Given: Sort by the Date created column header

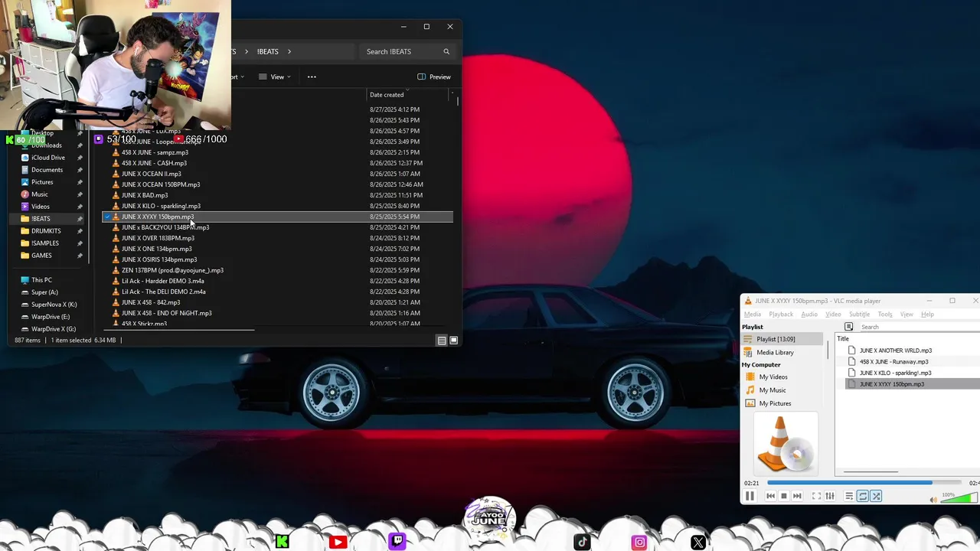Looking at the screenshot, I should [387, 95].
